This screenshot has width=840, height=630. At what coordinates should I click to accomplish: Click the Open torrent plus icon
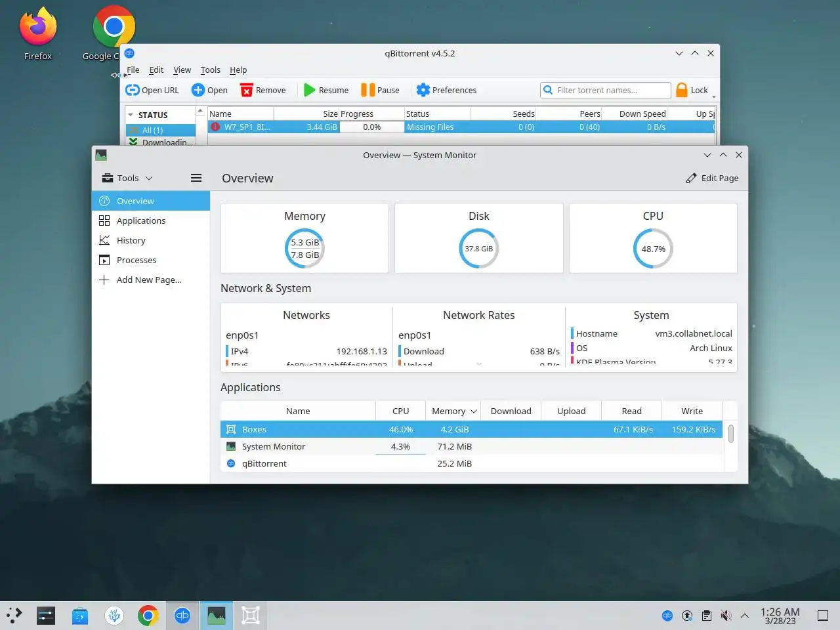click(198, 90)
